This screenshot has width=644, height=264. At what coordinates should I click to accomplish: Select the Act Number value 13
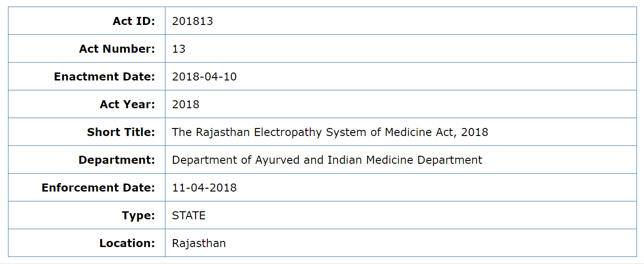(x=179, y=49)
